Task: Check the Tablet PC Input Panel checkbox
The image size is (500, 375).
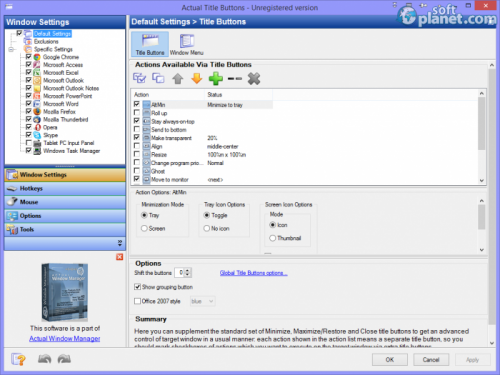Action: click(29, 143)
